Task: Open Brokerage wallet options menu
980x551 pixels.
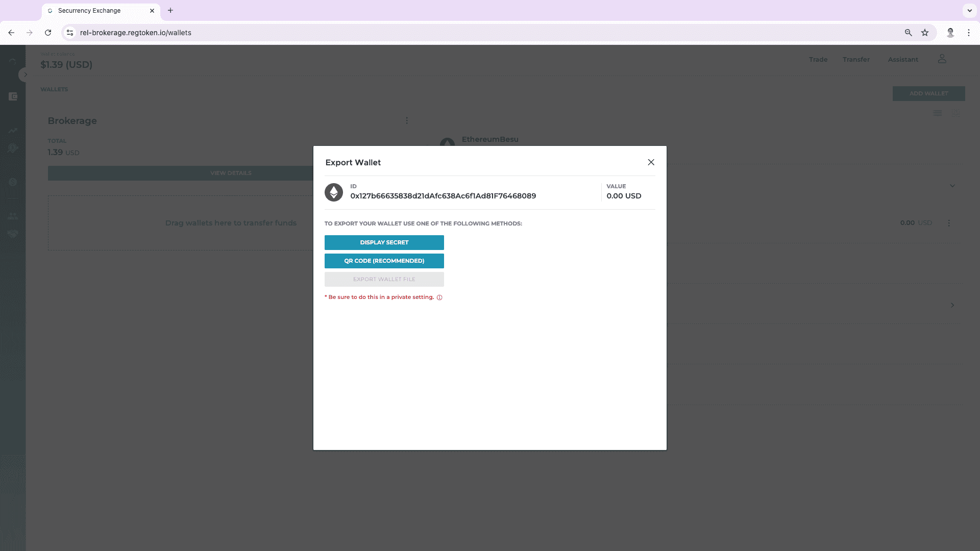Action: click(407, 121)
